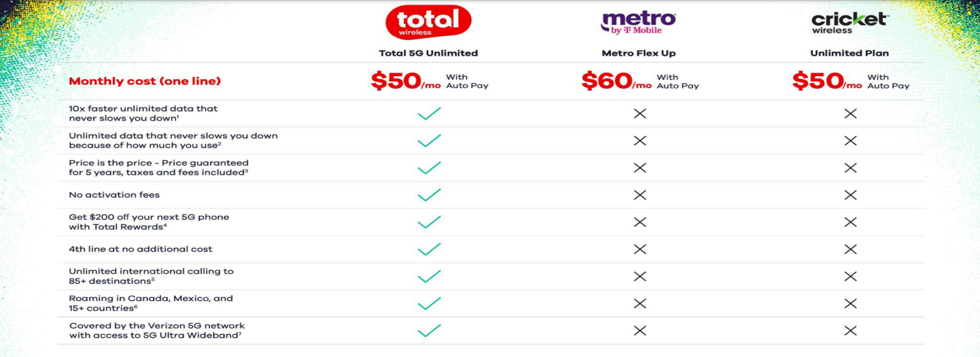Image resolution: width=980 pixels, height=357 pixels.
Task: Click the Monthly cost (one line) label
Action: (x=144, y=81)
